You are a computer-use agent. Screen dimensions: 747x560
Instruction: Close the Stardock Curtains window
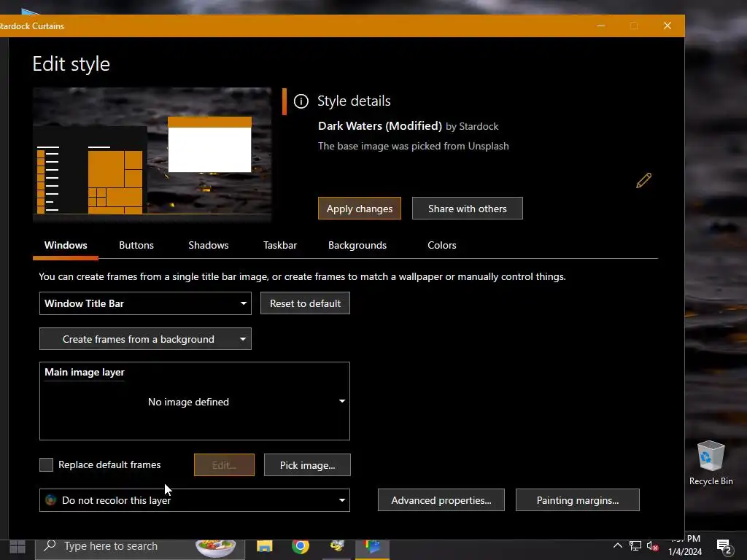pyautogui.click(x=667, y=26)
